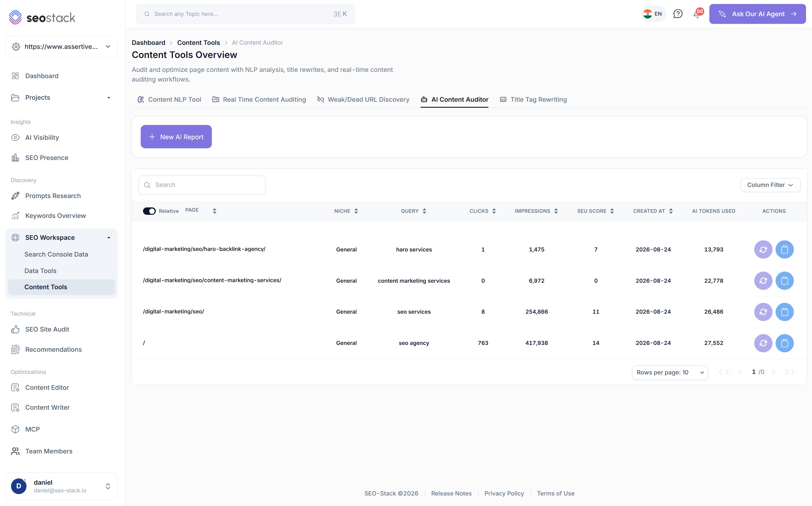Click the Keywords Overview chart icon
Screen dimensions: 812x506
[15, 216]
